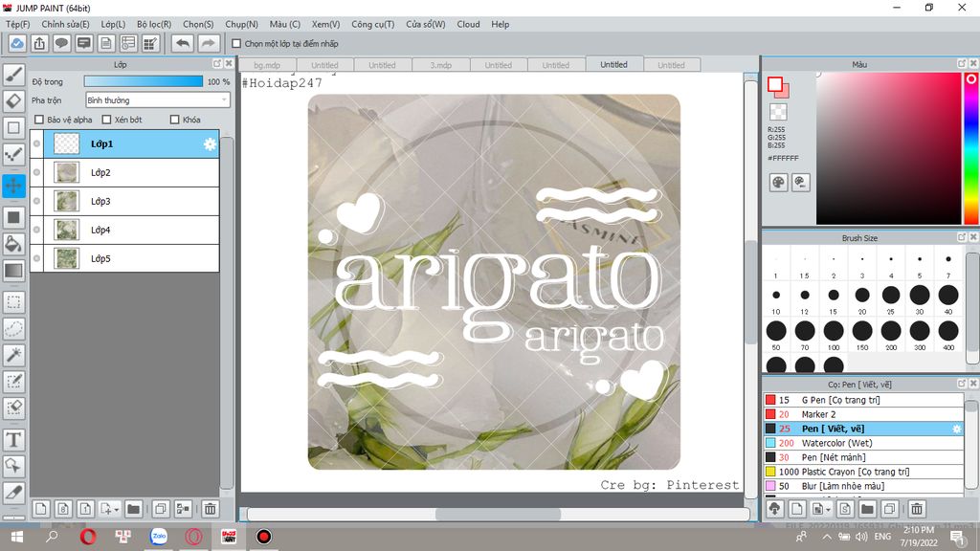The height and width of the screenshot is (551, 980).
Task: Delete layer using trash icon in Layer panel
Action: point(210,509)
